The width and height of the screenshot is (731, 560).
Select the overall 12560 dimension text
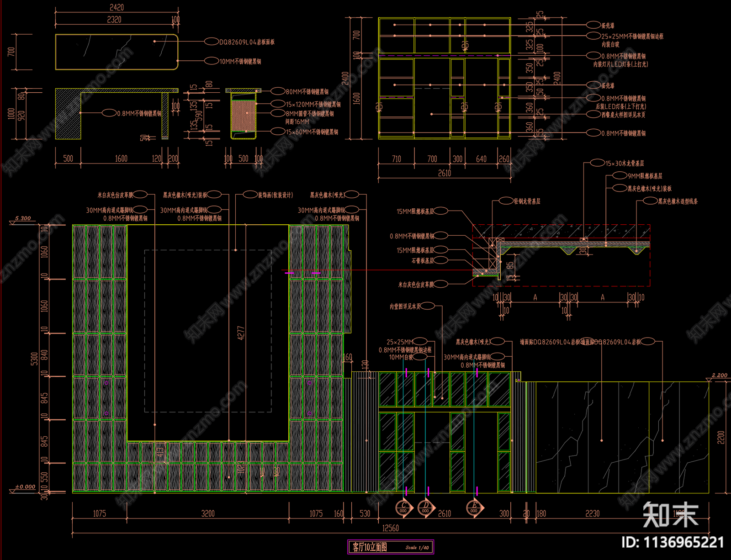390,528
